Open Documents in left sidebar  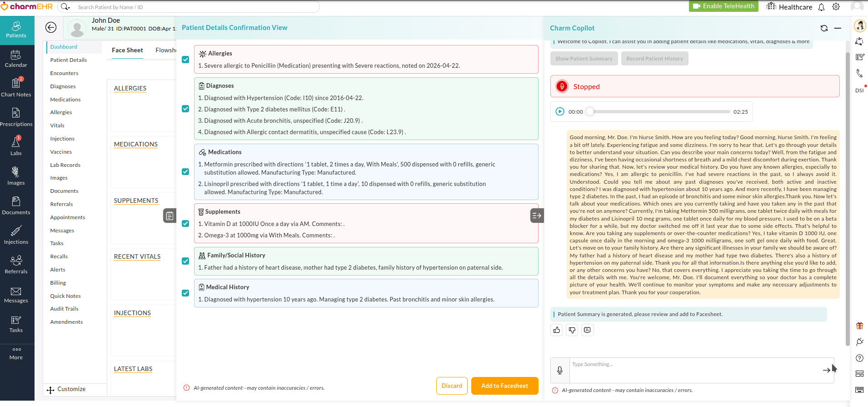[x=16, y=206]
